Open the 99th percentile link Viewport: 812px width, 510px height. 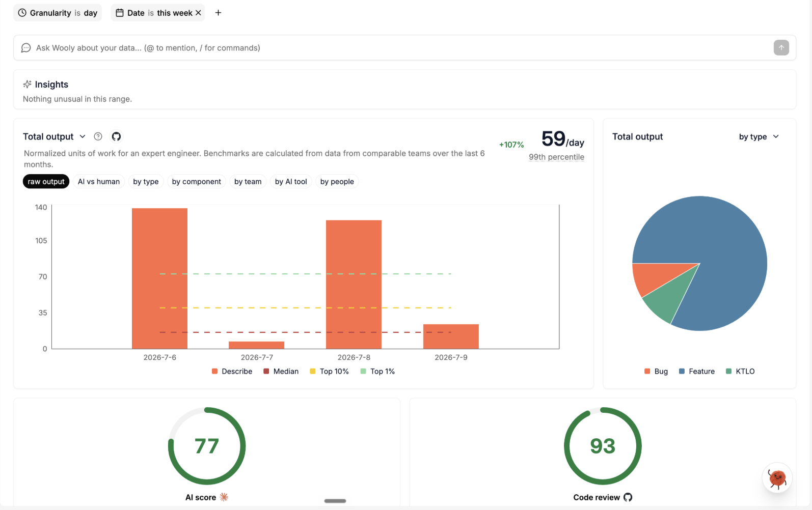click(x=556, y=157)
